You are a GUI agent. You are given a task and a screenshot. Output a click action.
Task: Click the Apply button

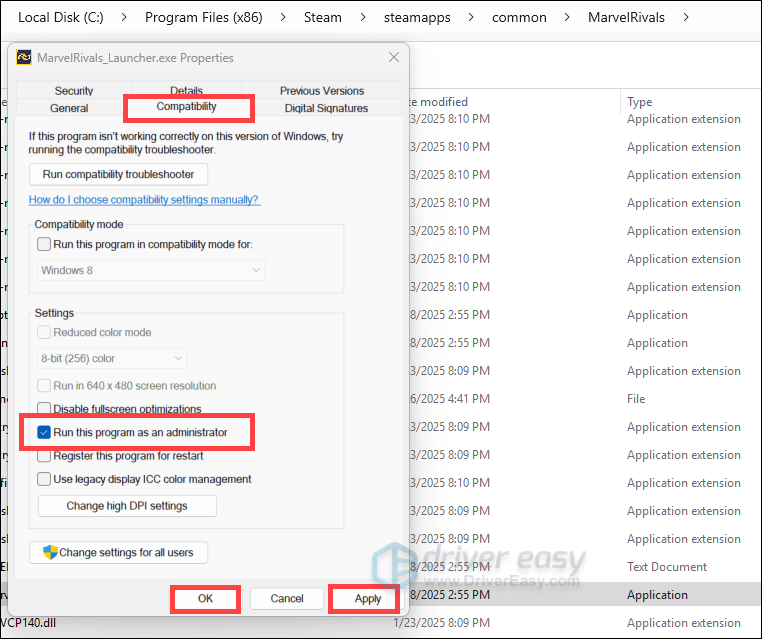[367, 599]
